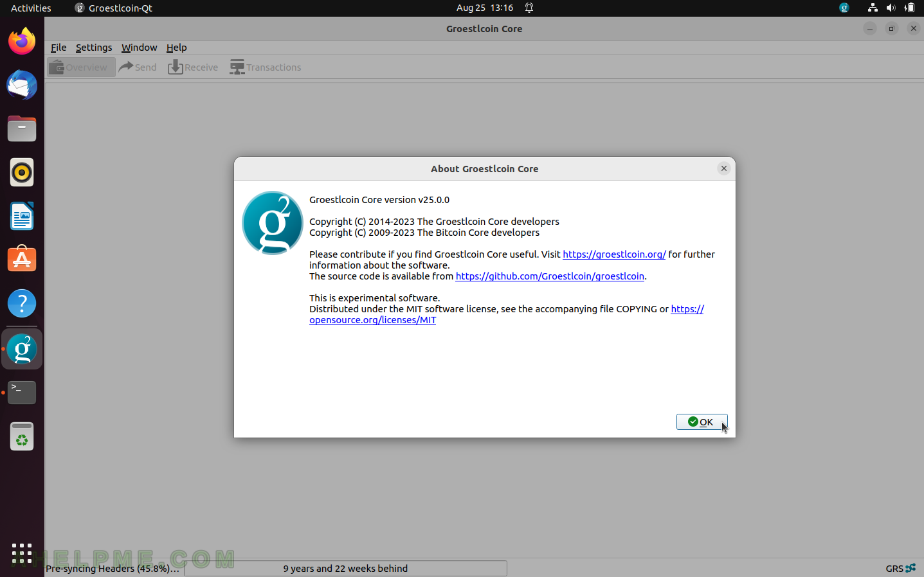Select the Send toolbar tab

pyautogui.click(x=138, y=67)
